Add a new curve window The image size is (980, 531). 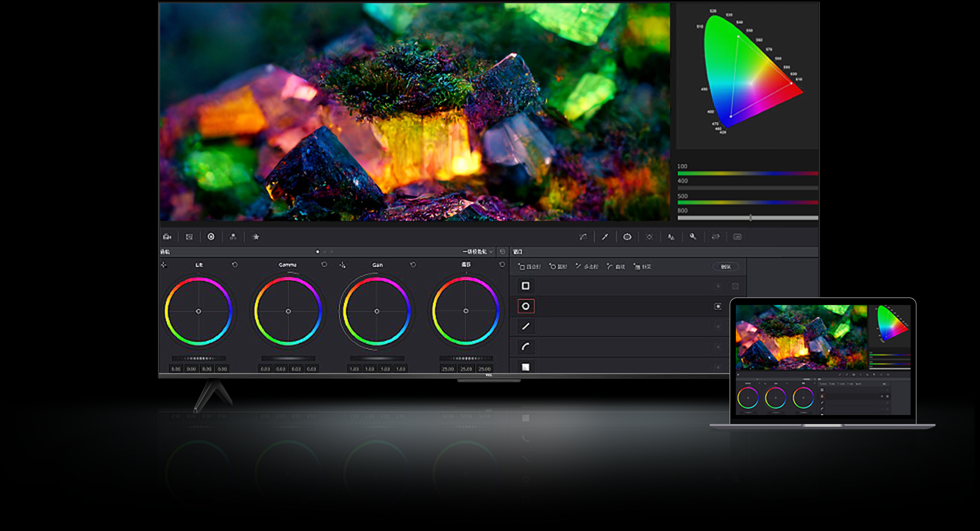click(x=616, y=267)
